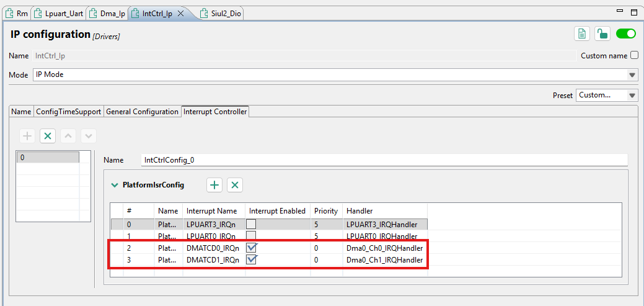Image resolution: width=644 pixels, height=306 pixels.
Task: Open the Preset dropdown
Action: coord(632,96)
